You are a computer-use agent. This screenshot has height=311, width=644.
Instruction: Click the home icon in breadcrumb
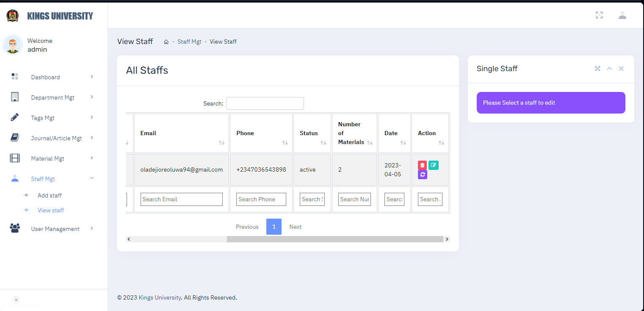coord(166,42)
